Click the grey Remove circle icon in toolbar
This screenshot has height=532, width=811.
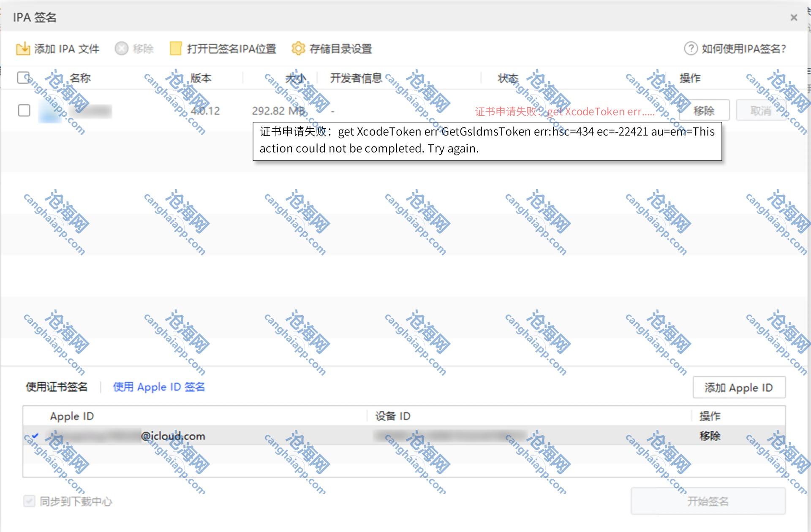pyautogui.click(x=121, y=49)
